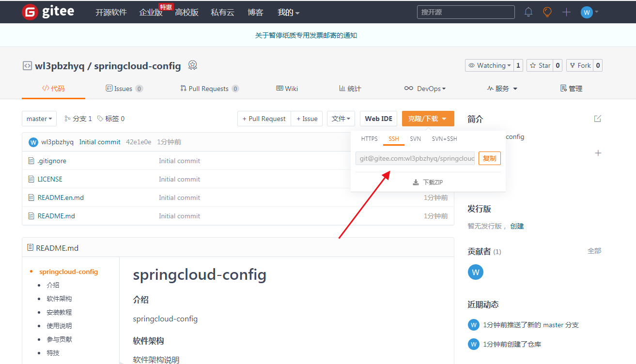The image size is (636, 364).
Task: Open the 文件 dropdown
Action: click(x=341, y=119)
